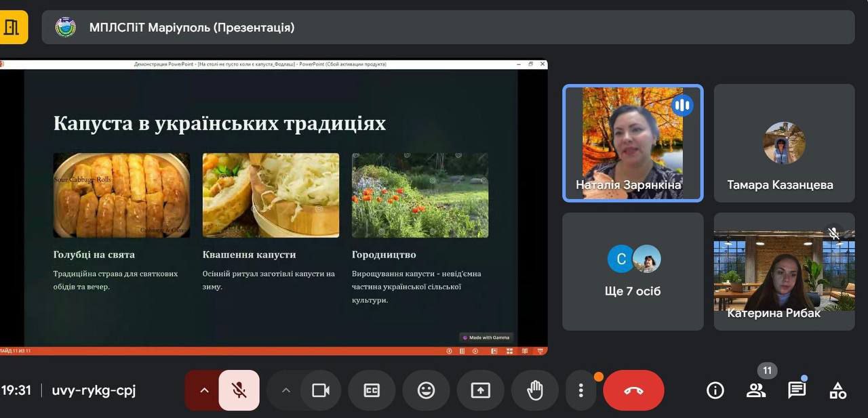The image size is (868, 418).
Task: Turn on closed captions
Action: click(372, 390)
